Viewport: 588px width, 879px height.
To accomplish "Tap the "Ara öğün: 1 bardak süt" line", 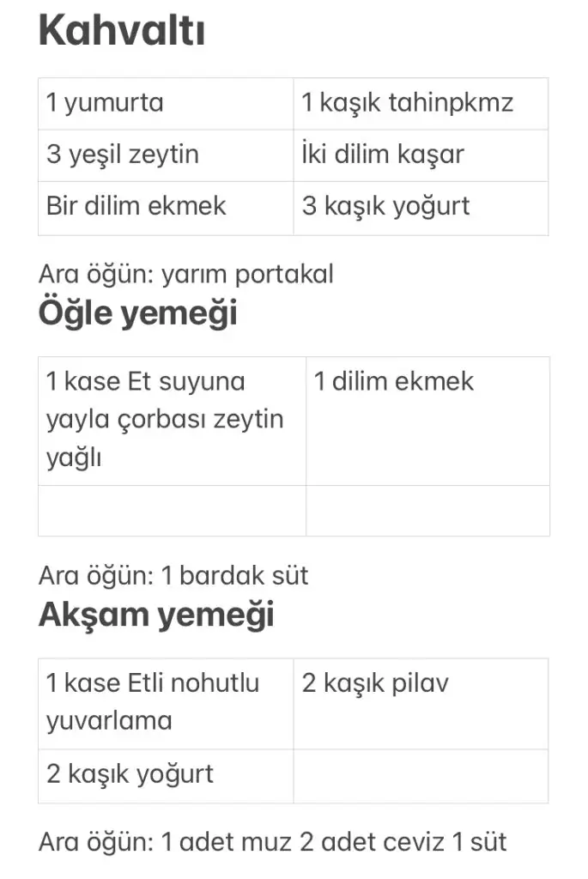I will [x=173, y=575].
